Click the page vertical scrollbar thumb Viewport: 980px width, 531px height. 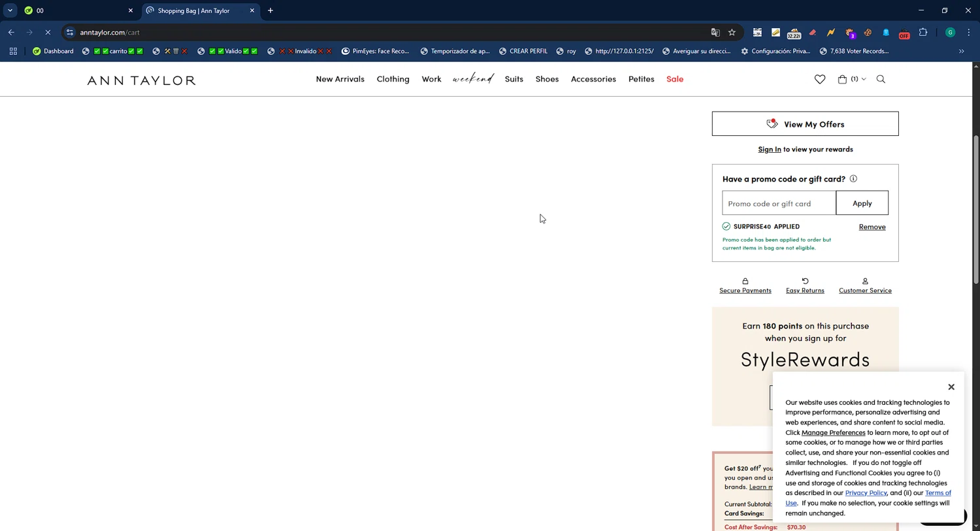click(976, 209)
